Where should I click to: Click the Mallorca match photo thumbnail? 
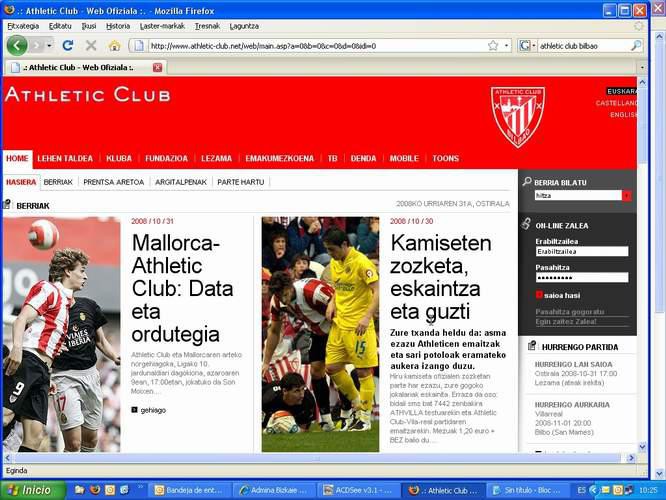[x=62, y=334]
